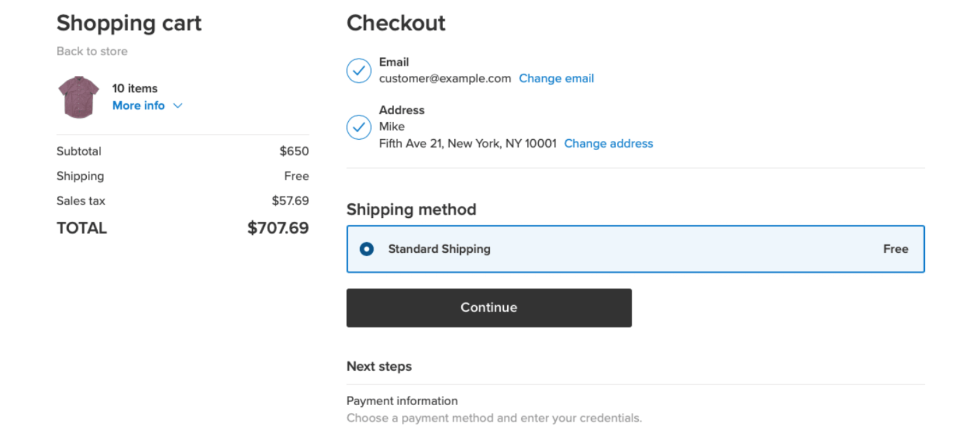Viewport: 980px width, 431px height.
Task: Click the Fifth Ave 21 address line
Action: coord(467,144)
